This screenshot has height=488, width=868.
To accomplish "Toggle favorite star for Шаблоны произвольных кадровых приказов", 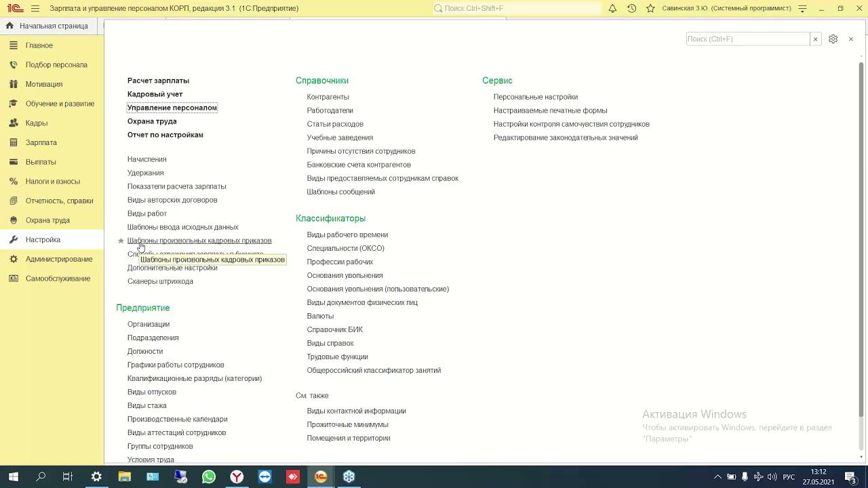I will (121, 241).
